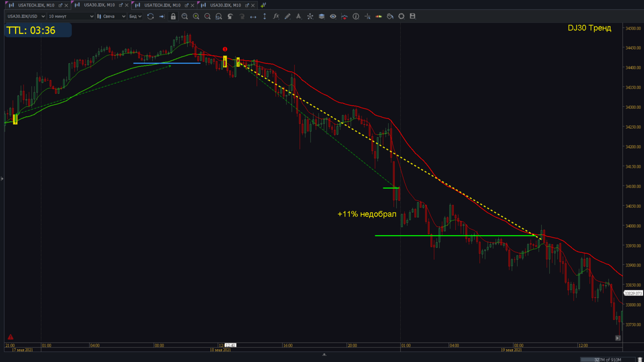Click the chart icon with red marker

click(x=344, y=16)
